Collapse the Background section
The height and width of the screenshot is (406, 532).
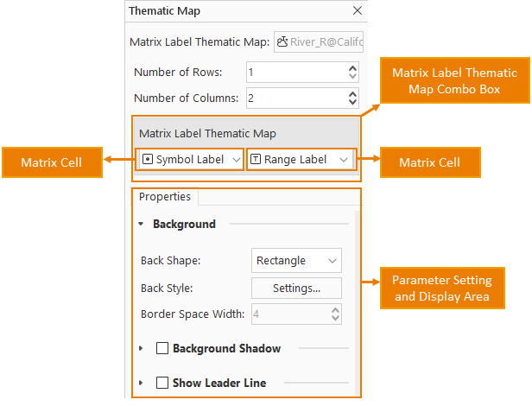[142, 225]
